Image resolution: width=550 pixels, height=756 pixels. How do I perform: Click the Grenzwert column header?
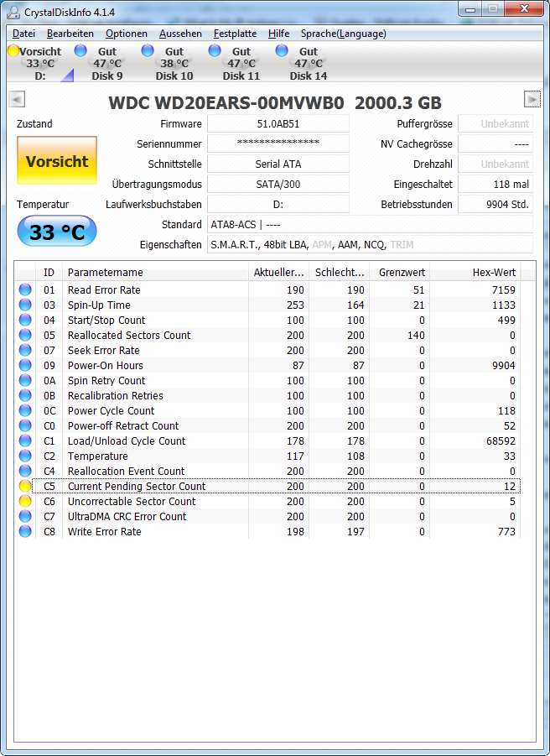click(x=400, y=273)
